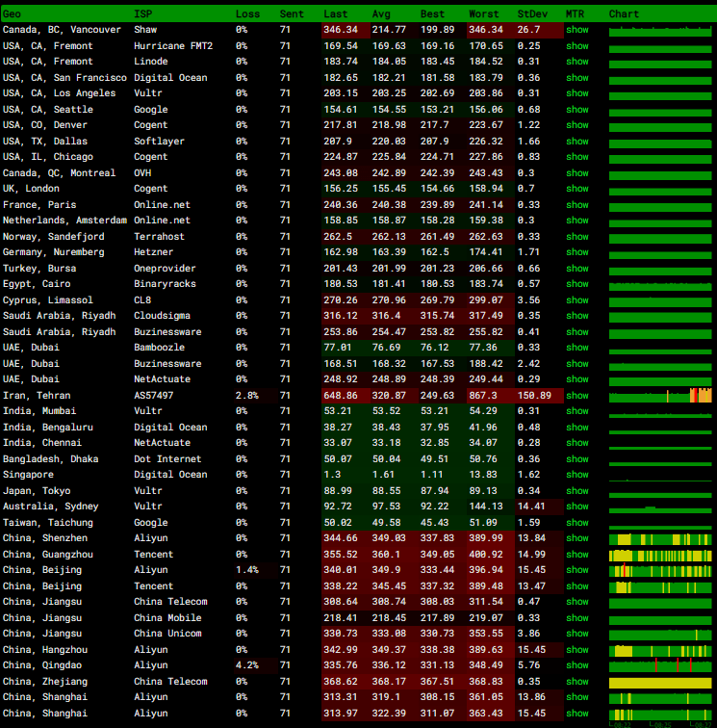Show MTR for Denver Cogent
717x728 pixels.
(576, 125)
